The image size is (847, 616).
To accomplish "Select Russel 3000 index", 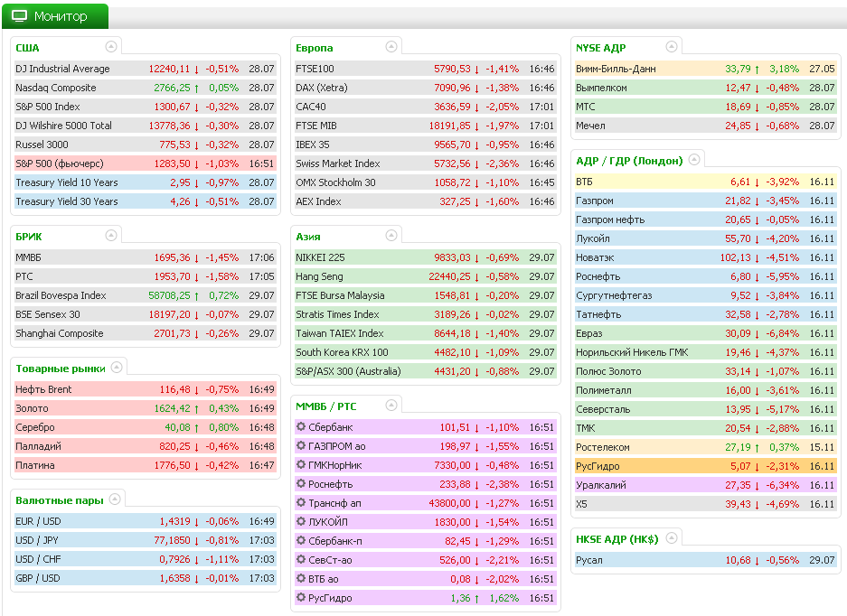I will click(146, 145).
